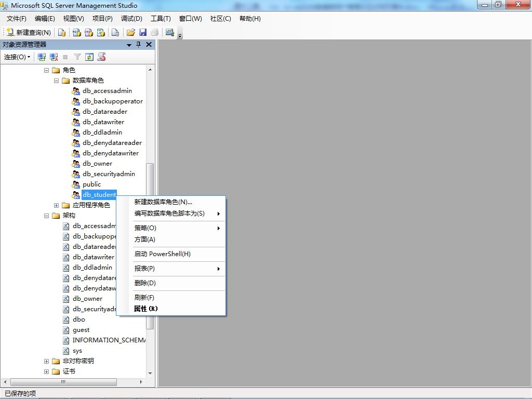Click the 数据库角色 folder icon
This screenshot has height=399, width=532.
pos(66,81)
